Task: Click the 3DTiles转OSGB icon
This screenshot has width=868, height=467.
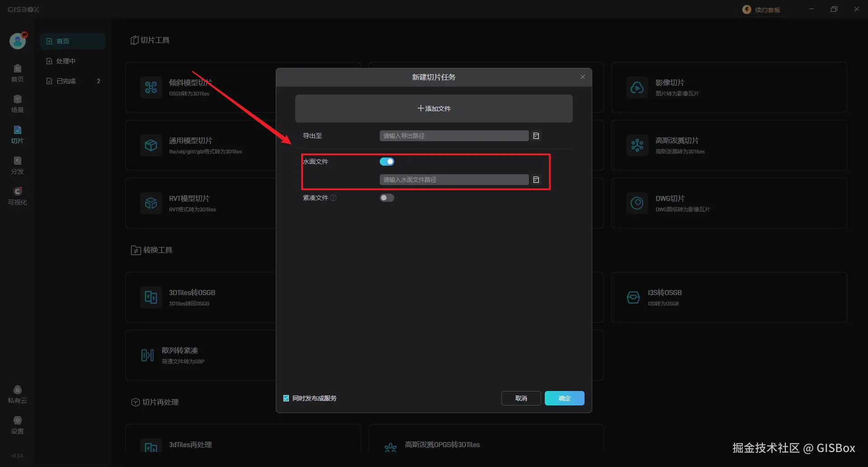Action: click(x=151, y=297)
